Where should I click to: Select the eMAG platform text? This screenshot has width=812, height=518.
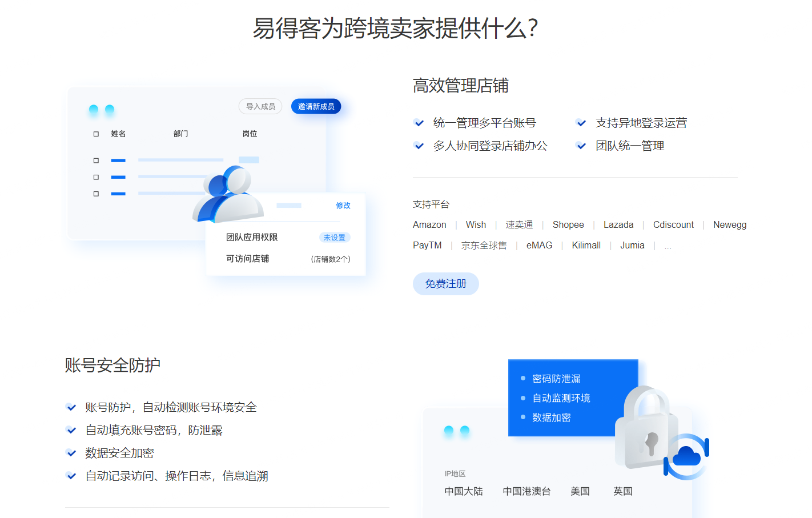539,246
